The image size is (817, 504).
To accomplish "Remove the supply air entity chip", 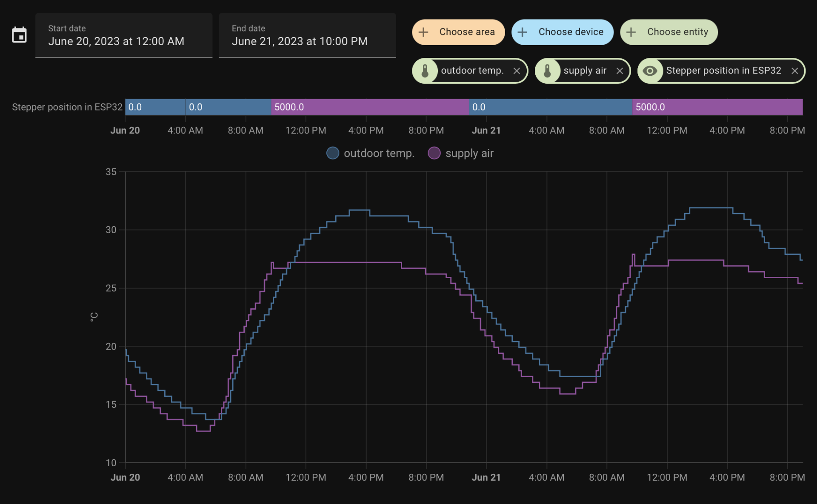I will click(x=620, y=71).
